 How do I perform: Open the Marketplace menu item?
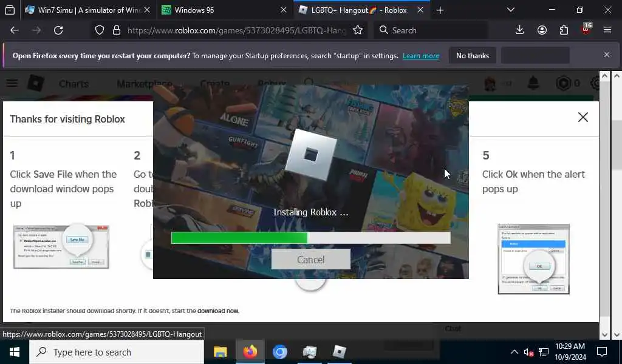(x=145, y=84)
